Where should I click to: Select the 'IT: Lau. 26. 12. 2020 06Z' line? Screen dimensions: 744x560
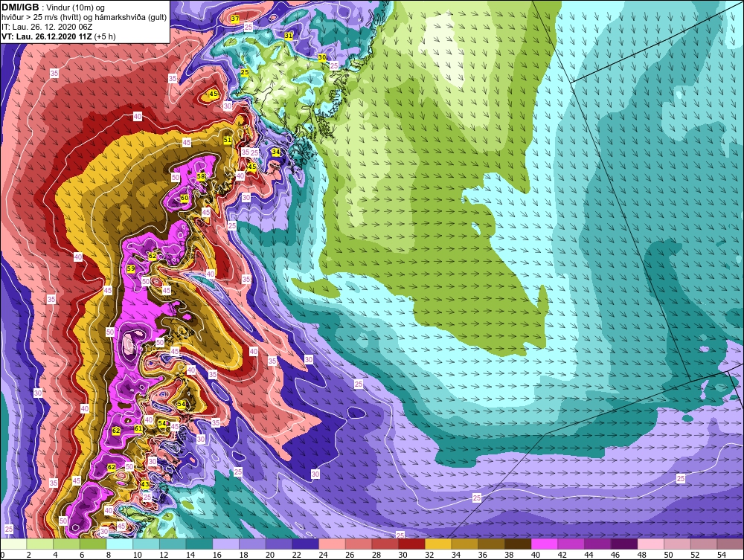(47, 27)
